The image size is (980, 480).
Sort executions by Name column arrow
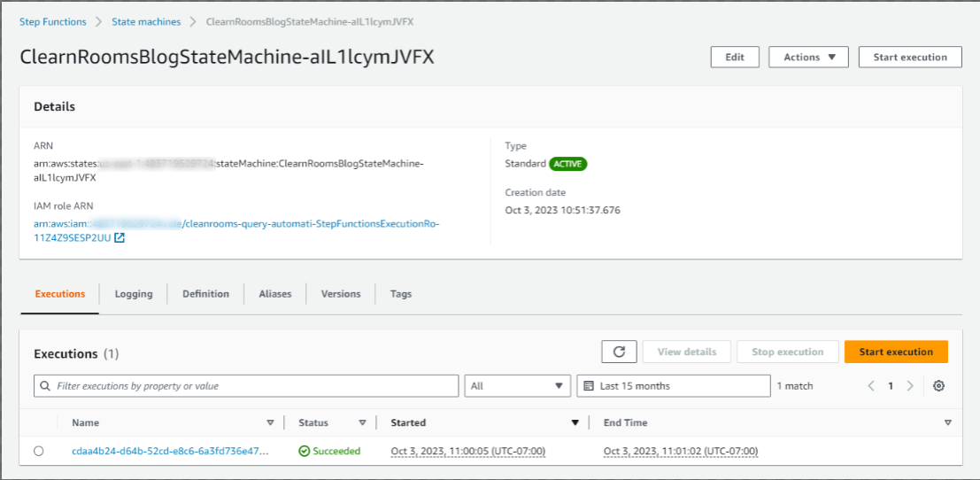click(x=270, y=422)
